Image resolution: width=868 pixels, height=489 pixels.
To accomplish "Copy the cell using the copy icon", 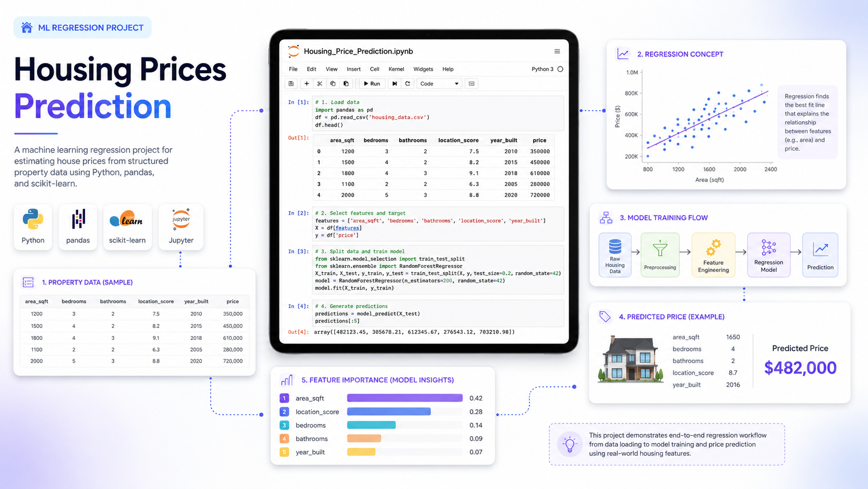I will 333,84.
